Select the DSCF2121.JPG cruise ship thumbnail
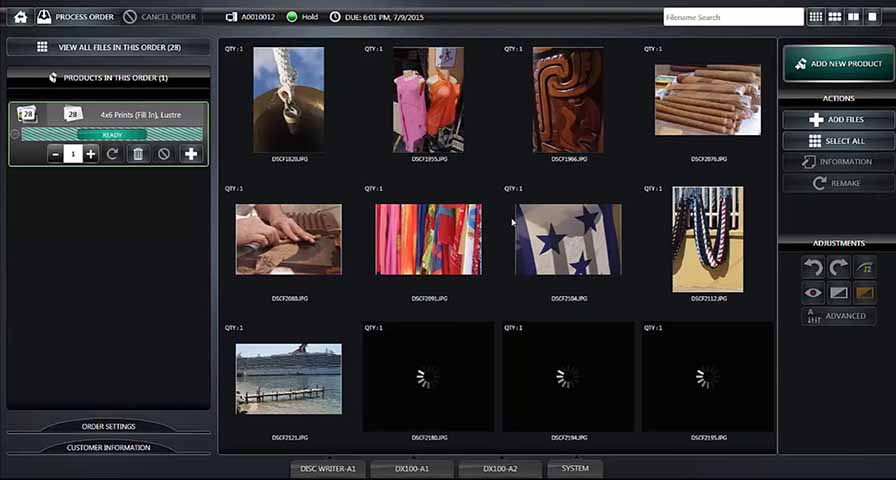Screen dimensions: 896x480 pos(289,379)
